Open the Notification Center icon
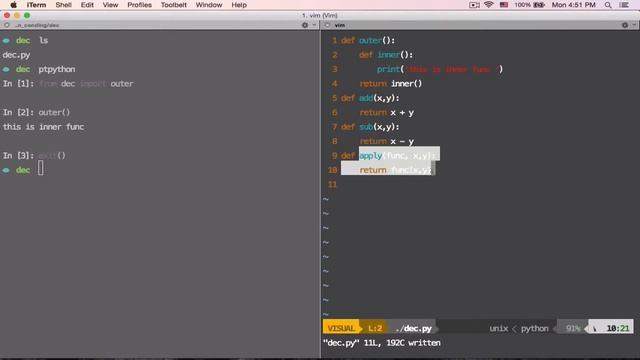This screenshot has width=640, height=360. pyautogui.click(x=624, y=5)
